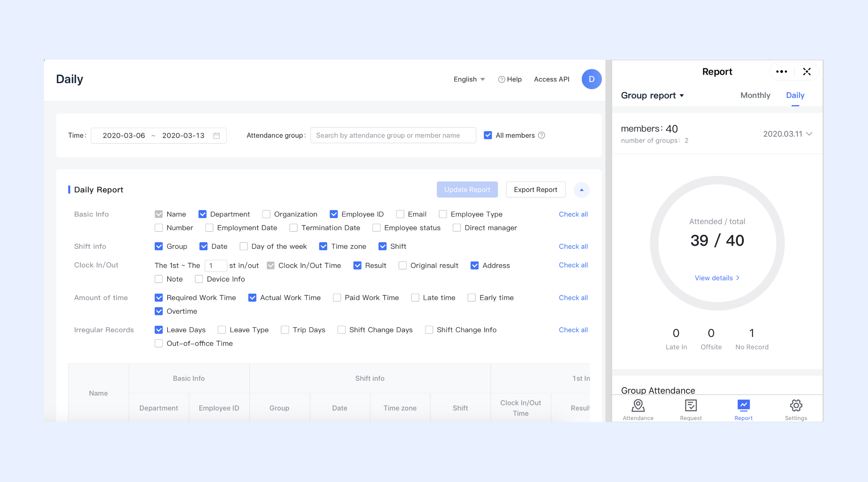This screenshot has width=868, height=482.
Task: Enable the Direct manager checkbox
Action: tap(457, 228)
